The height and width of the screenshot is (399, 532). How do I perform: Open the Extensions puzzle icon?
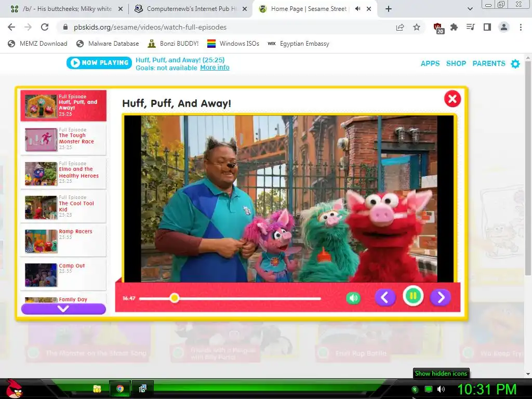pyautogui.click(x=454, y=27)
